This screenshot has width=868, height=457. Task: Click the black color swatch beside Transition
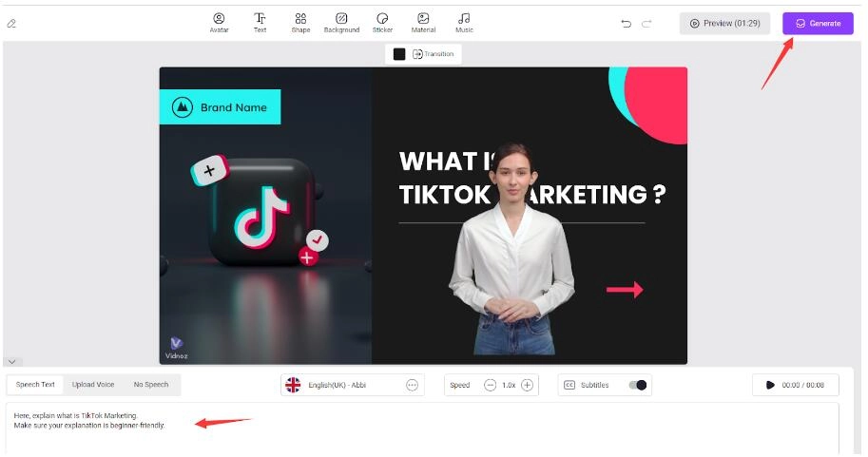click(x=399, y=54)
